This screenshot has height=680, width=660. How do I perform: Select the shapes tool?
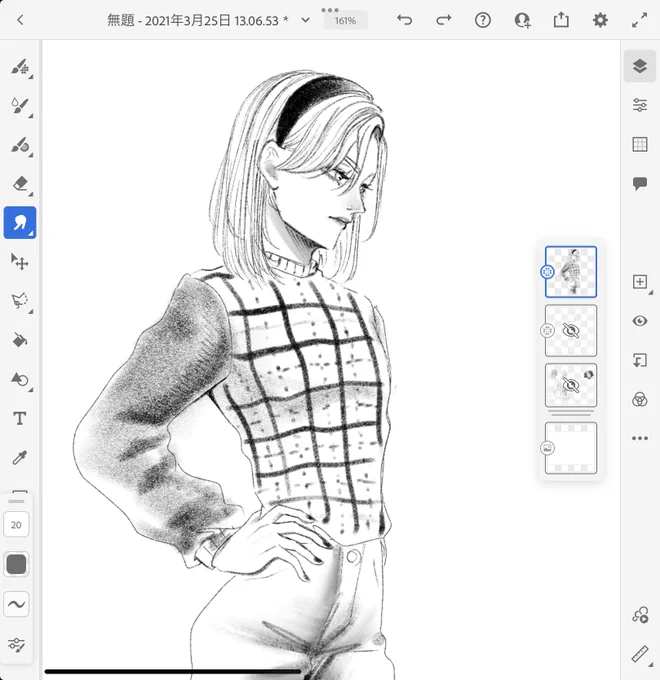(x=20, y=379)
